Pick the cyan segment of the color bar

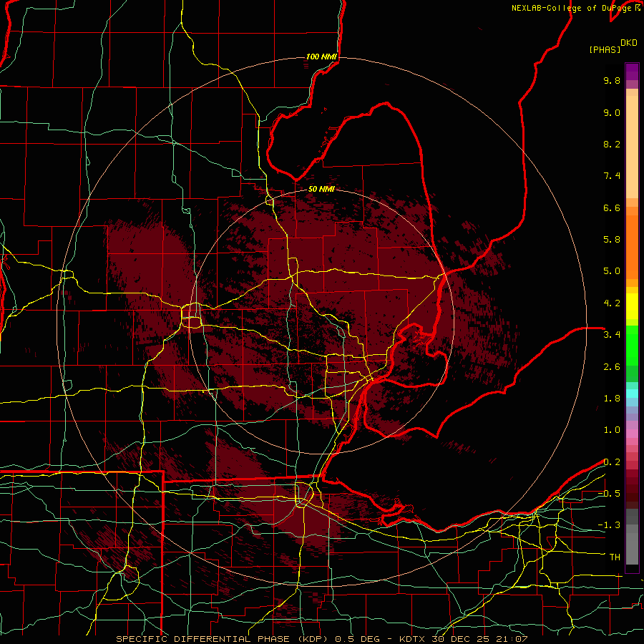(632, 394)
